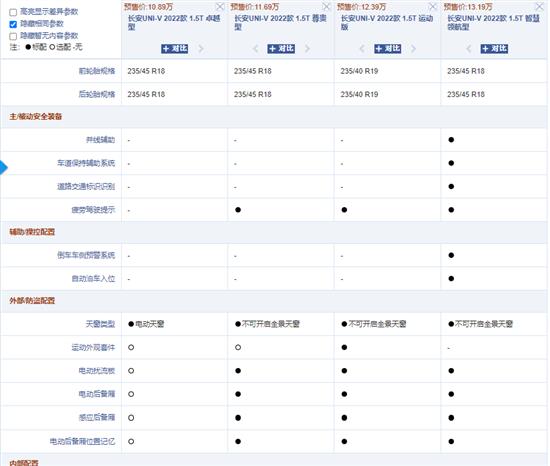This screenshot has height=466, width=550.
Task: Remove the 10.89万 卓越型 column with its X
Action: pos(220,6)
